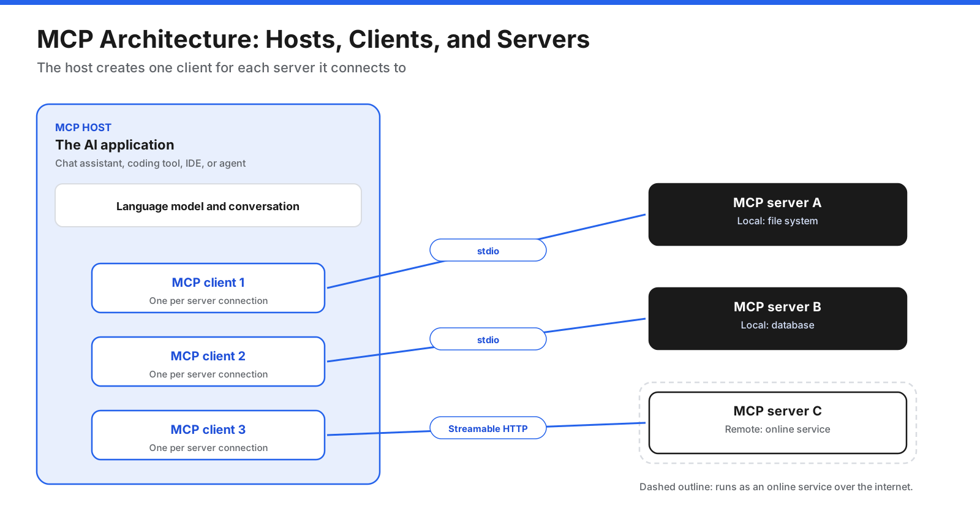Click the title 'MCP Architecture: Hosts, Clients, and Servers'
Image resolution: width=980 pixels, height=527 pixels.
pos(313,39)
